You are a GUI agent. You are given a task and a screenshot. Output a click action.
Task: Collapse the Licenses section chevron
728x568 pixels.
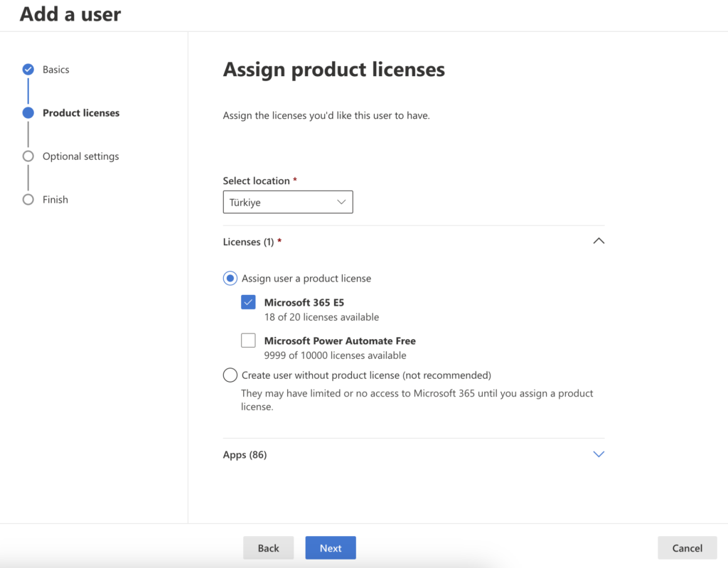pos(599,242)
